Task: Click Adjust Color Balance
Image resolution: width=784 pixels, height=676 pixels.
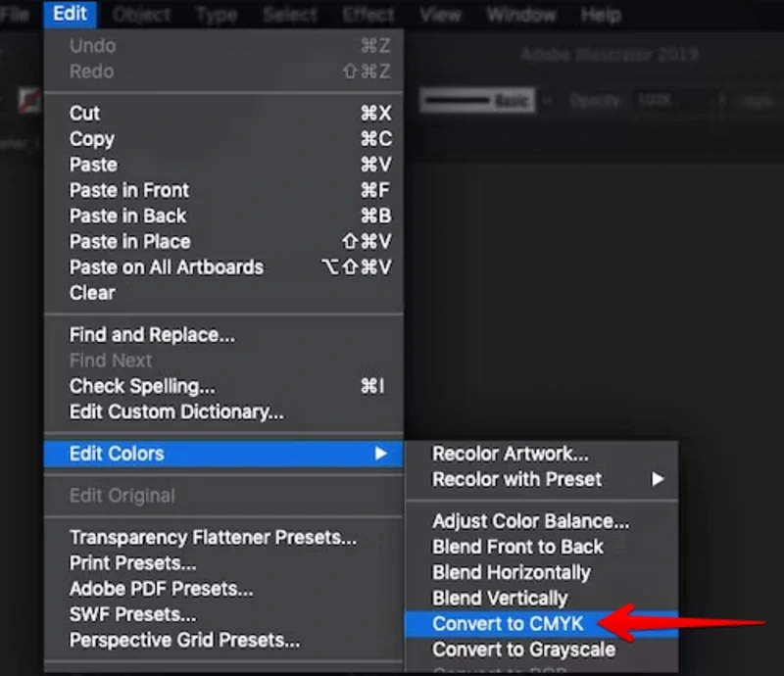Action: click(x=530, y=521)
